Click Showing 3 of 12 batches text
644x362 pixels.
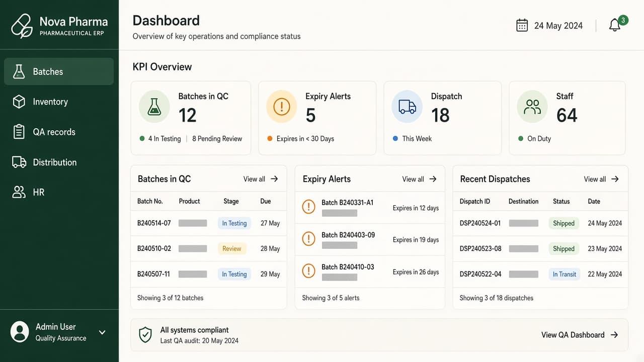pos(171,298)
